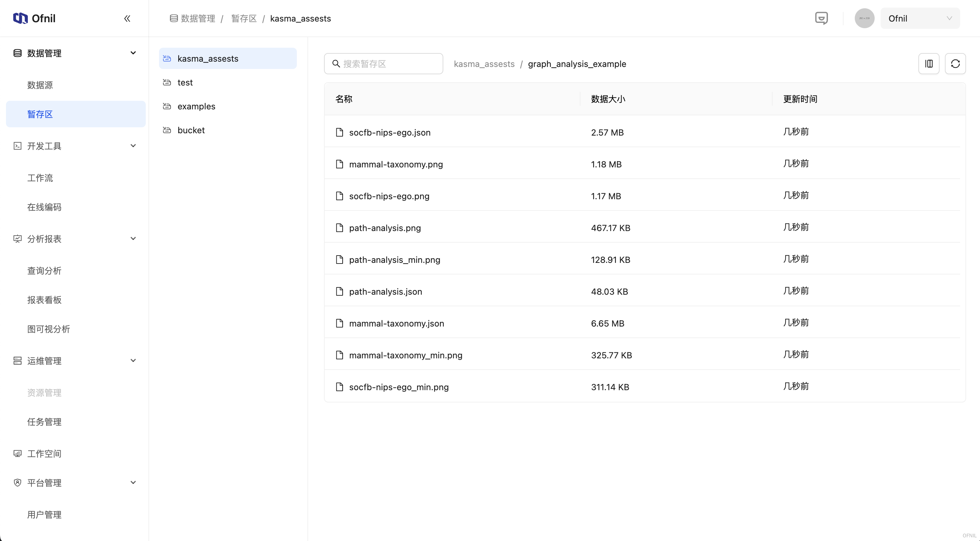
Task: Collapse the 运维管理 menu chevron
Action: [x=133, y=361]
